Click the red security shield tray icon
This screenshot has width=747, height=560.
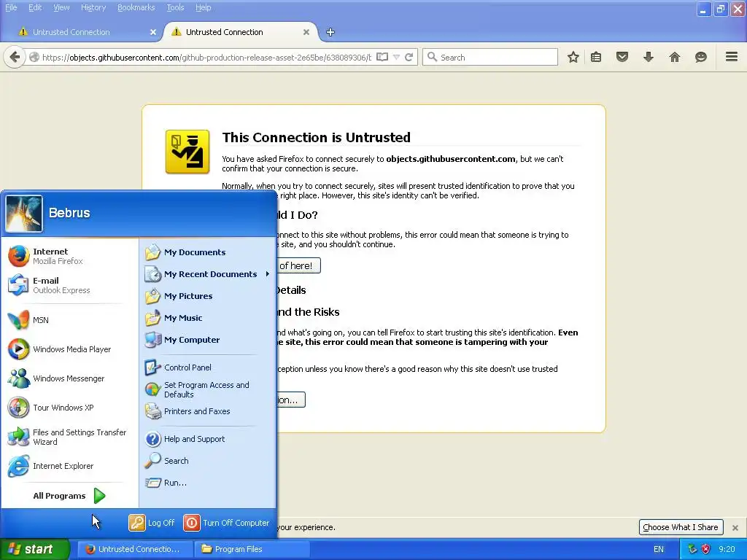coord(705,549)
